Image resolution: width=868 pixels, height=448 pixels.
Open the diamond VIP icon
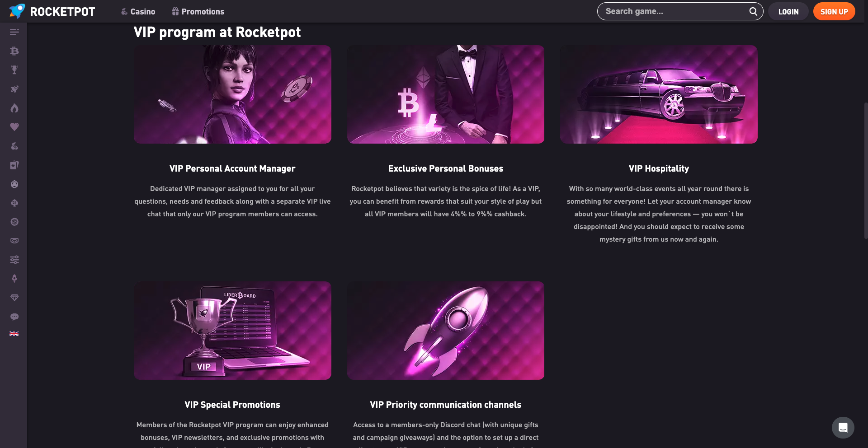(x=14, y=298)
